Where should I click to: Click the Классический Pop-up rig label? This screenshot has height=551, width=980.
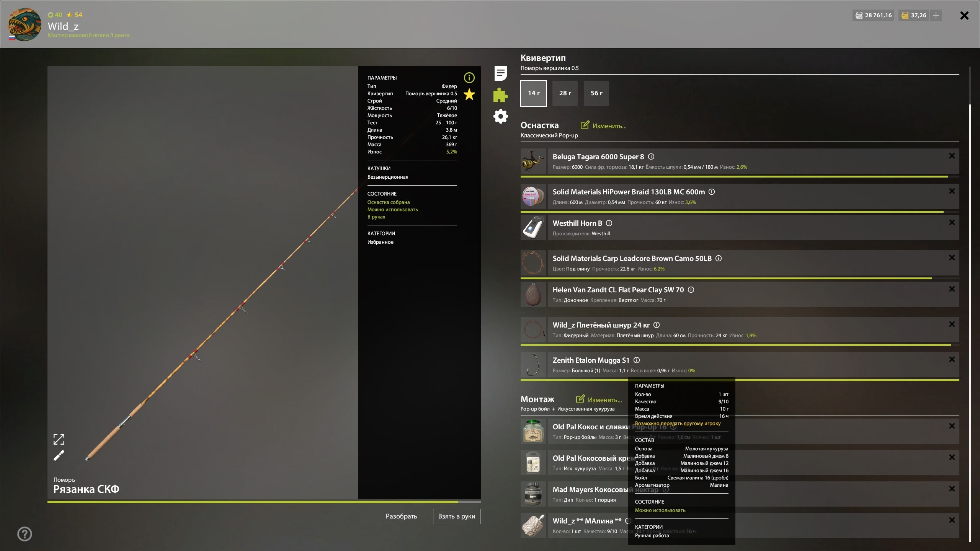(x=549, y=135)
